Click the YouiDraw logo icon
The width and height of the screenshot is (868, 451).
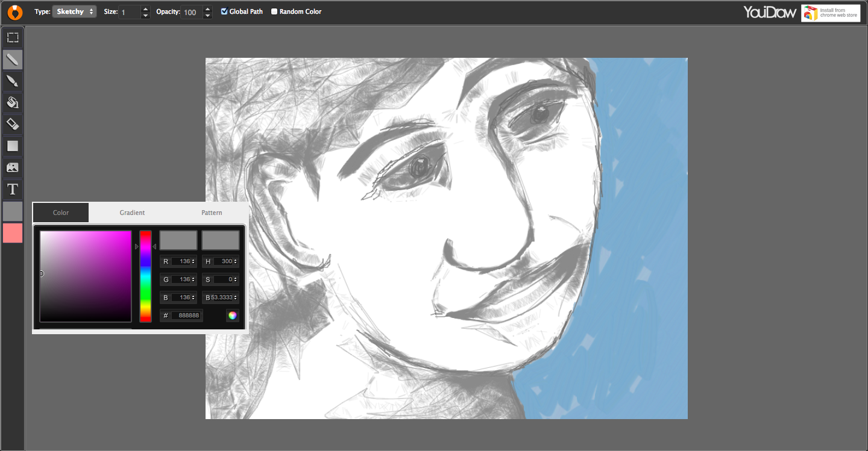coord(14,11)
